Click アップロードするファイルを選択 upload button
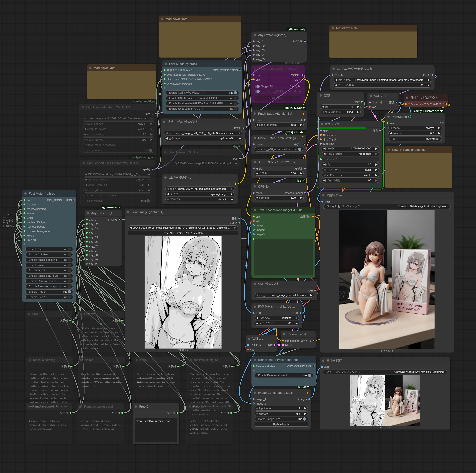Viewport: 476px width, 473px height. pyautogui.click(x=183, y=233)
